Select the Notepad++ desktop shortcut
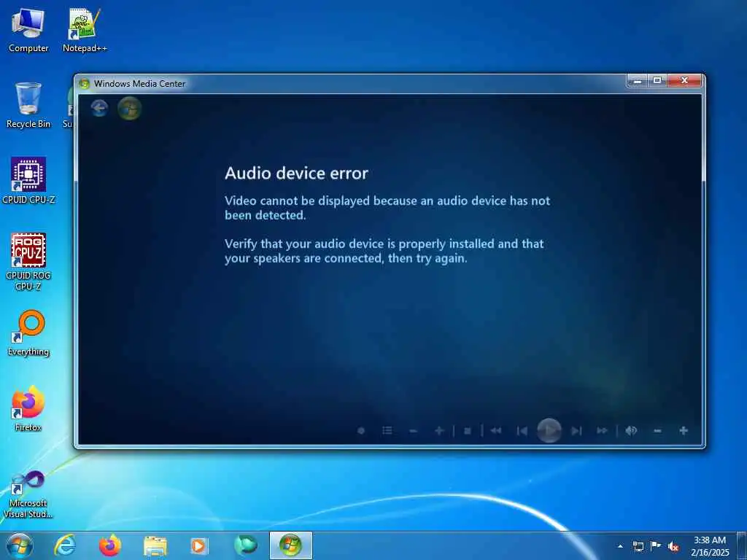 coord(85,31)
